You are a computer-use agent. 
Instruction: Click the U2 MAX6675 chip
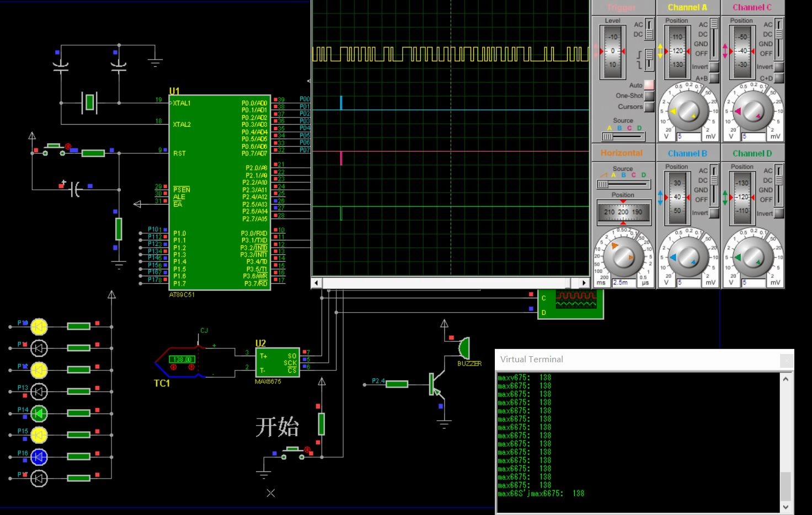[x=277, y=362]
